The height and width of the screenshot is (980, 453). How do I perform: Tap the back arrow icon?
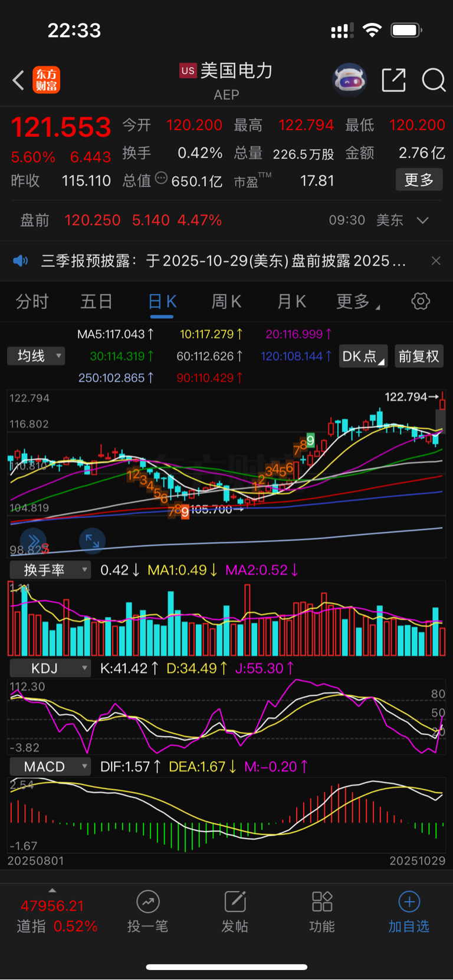click(x=18, y=80)
